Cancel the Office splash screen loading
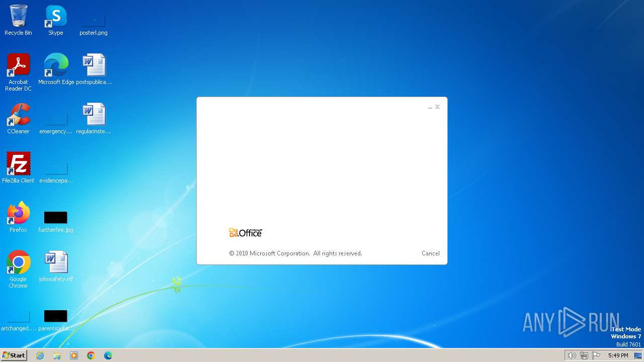This screenshot has width=644, height=362. click(431, 253)
